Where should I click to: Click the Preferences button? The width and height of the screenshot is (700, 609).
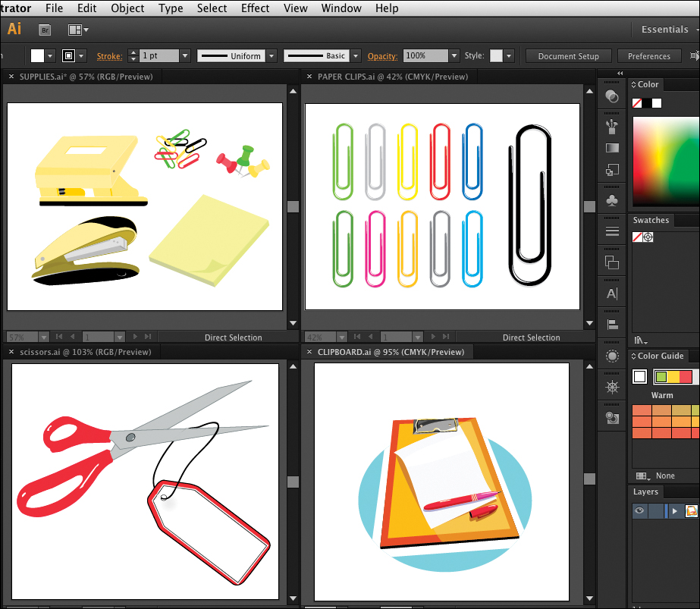coord(649,56)
